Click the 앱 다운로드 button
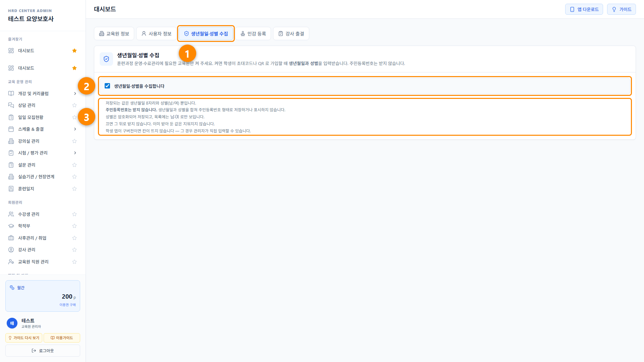 tap(584, 9)
